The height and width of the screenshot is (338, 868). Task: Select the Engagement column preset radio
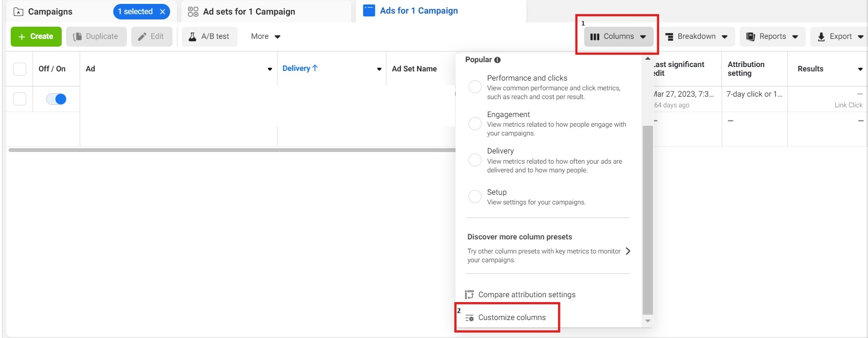(x=475, y=123)
